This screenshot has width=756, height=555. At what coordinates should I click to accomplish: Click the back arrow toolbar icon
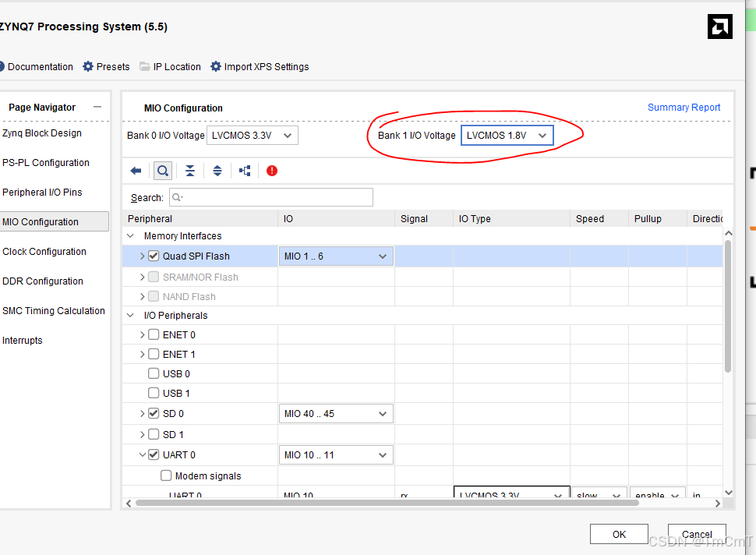[136, 171]
